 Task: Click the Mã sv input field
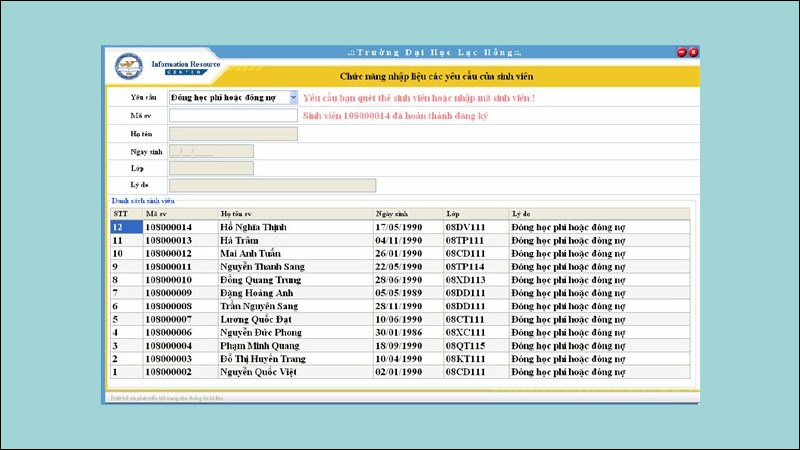pos(233,116)
